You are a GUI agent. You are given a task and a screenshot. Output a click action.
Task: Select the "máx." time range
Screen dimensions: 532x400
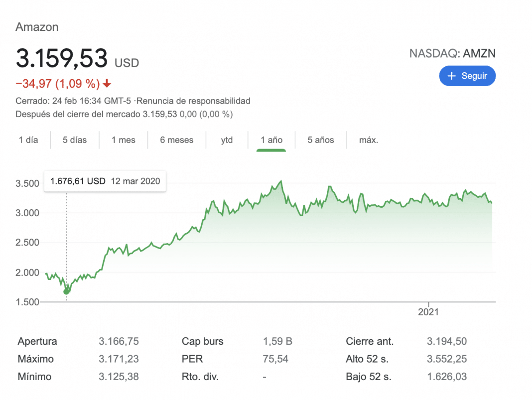[368, 140]
